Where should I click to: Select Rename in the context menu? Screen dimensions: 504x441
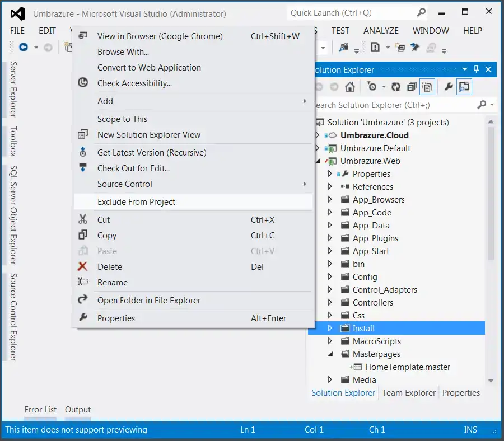[x=193, y=283]
